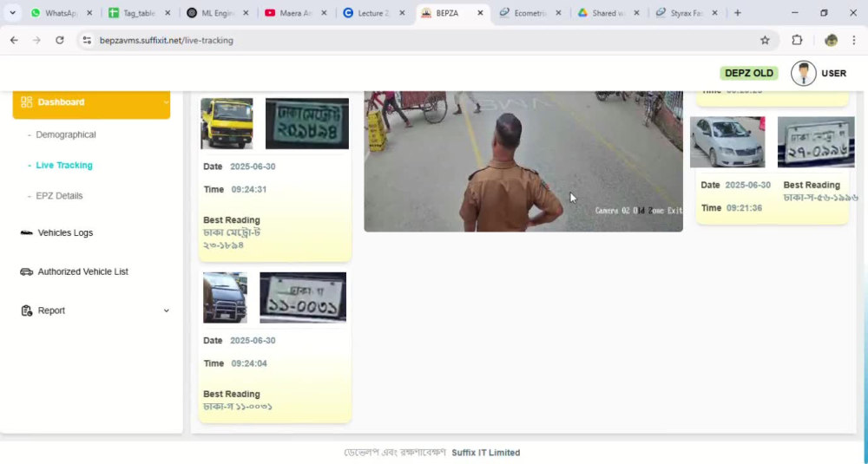Close the WhatsApp tab
Image resolution: width=868 pixels, height=464 pixels.
click(x=89, y=13)
